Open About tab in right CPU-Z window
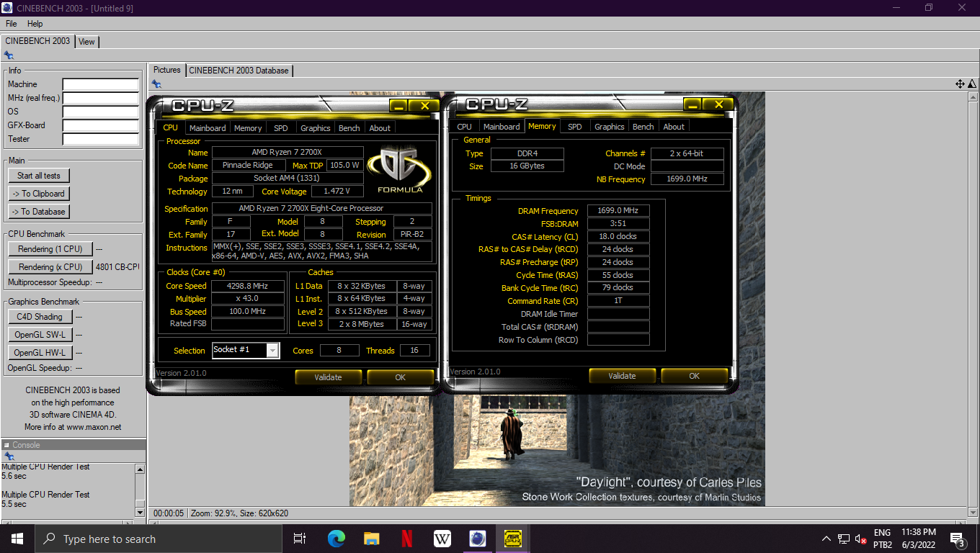The width and height of the screenshot is (980, 553). pyautogui.click(x=674, y=127)
